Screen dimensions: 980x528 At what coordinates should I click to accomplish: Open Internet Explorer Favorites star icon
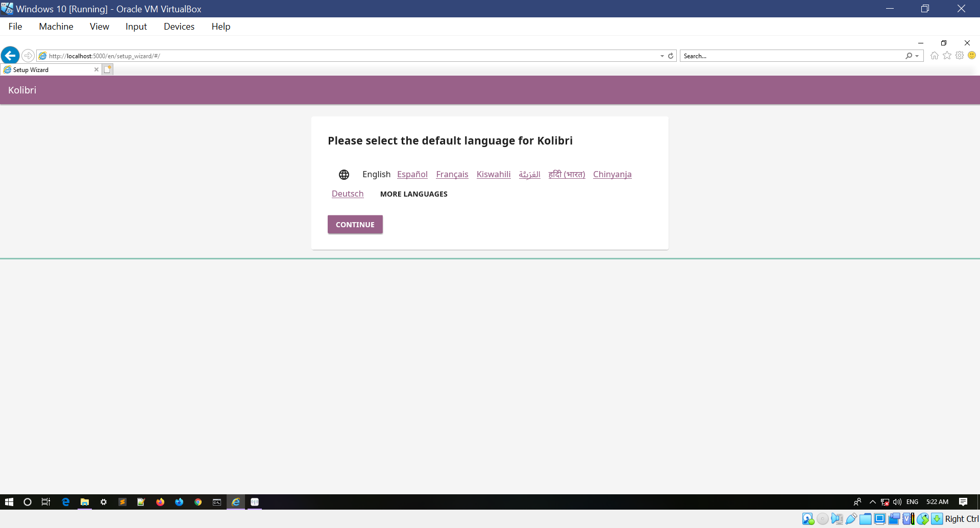coord(947,56)
